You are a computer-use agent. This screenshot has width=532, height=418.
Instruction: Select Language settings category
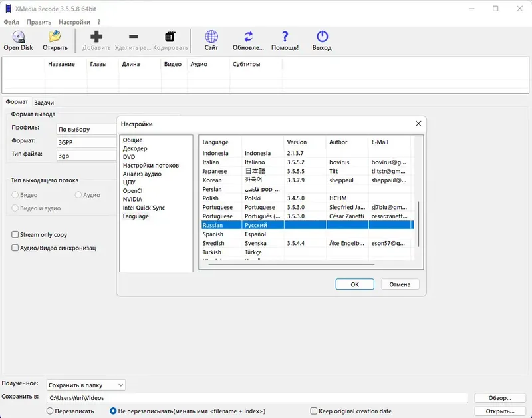coord(136,216)
